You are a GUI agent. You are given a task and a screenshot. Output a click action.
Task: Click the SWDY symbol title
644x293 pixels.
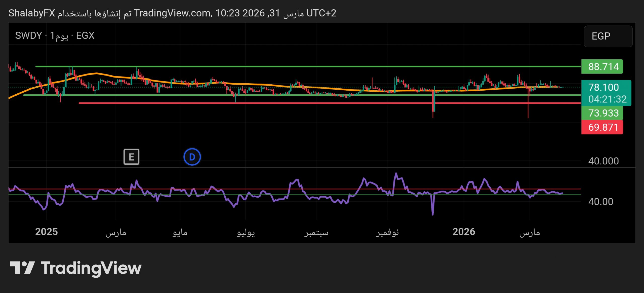[28, 36]
